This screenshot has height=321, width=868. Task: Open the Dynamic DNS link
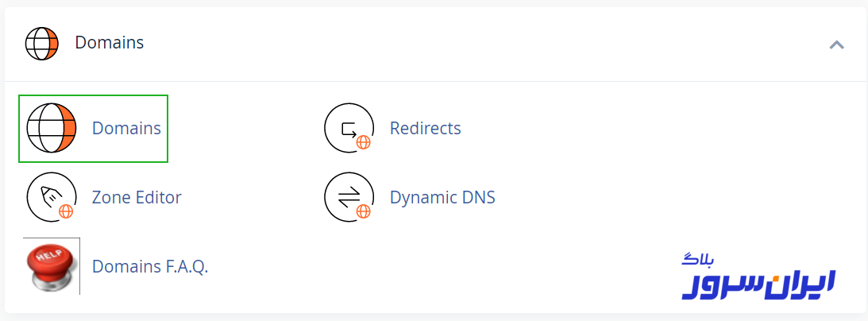[442, 197]
